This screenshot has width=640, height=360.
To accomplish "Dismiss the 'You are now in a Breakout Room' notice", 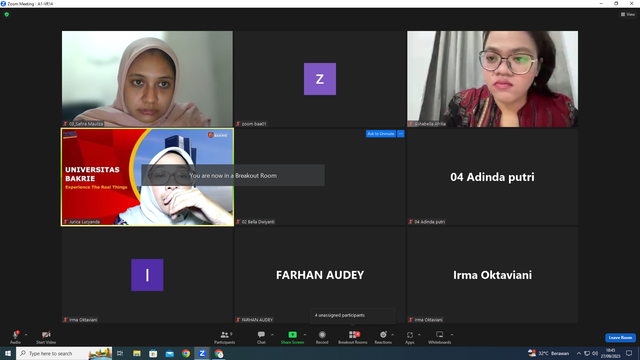I will click(233, 176).
